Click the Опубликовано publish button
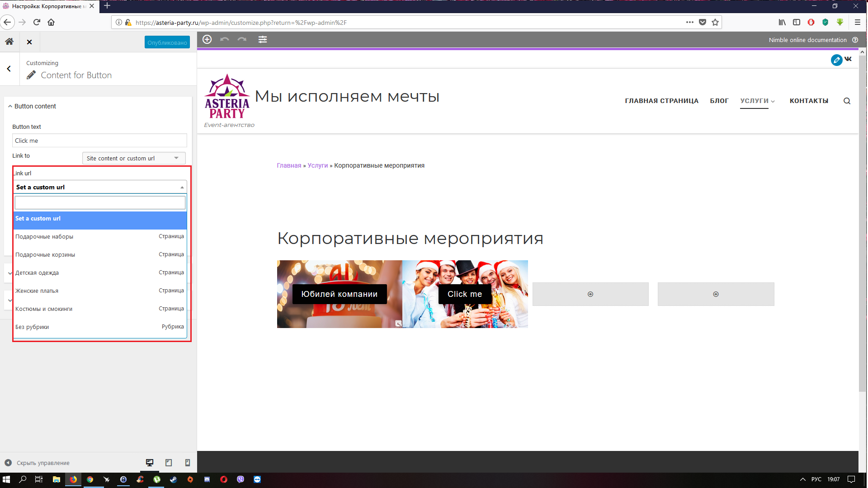Viewport: 868px width, 488px height. pos(167,42)
